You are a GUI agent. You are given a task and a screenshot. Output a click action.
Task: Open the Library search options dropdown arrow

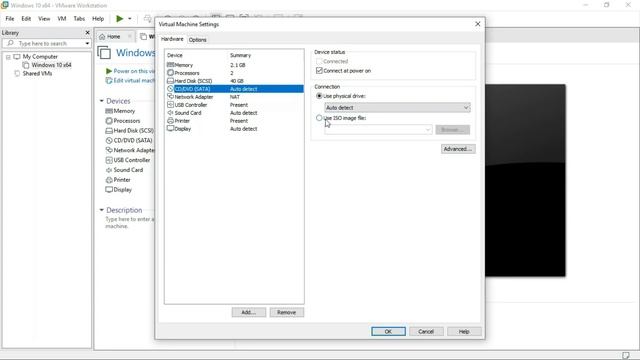[x=87, y=43]
